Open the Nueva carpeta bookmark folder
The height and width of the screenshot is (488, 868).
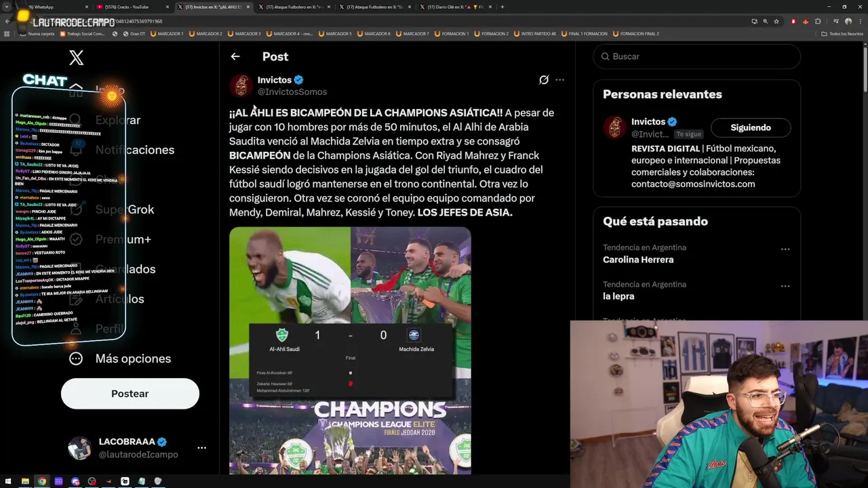[37, 33]
